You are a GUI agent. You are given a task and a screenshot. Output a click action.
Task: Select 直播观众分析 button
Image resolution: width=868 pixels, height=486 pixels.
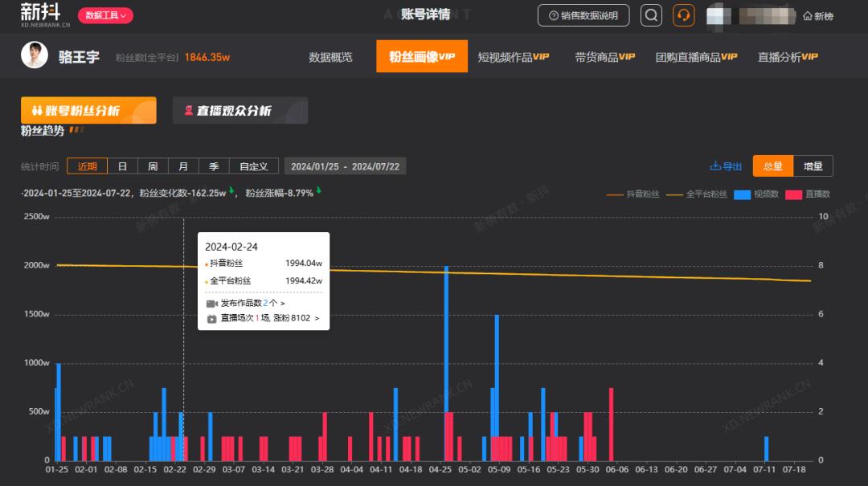click(x=240, y=111)
